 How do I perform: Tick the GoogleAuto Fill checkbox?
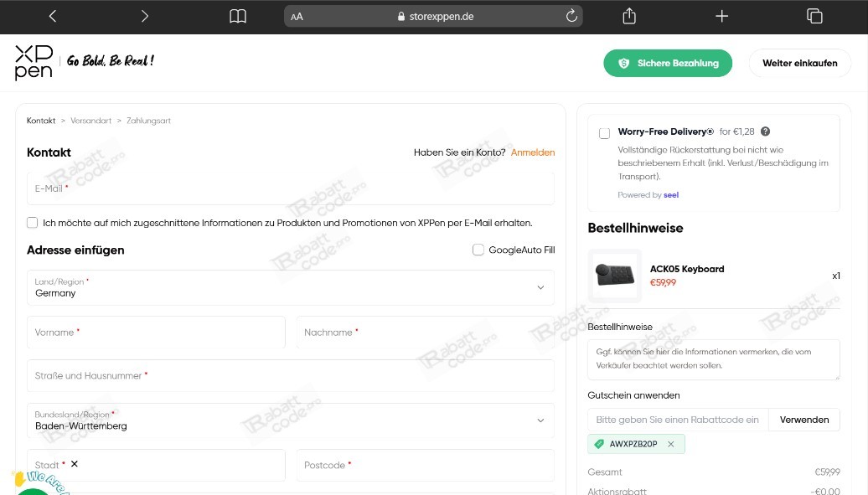(x=478, y=250)
